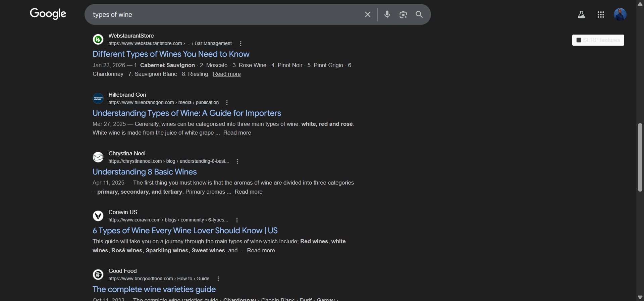Click the Chrystina Noel site name
Image resolution: width=644 pixels, height=301 pixels.
[x=127, y=153]
